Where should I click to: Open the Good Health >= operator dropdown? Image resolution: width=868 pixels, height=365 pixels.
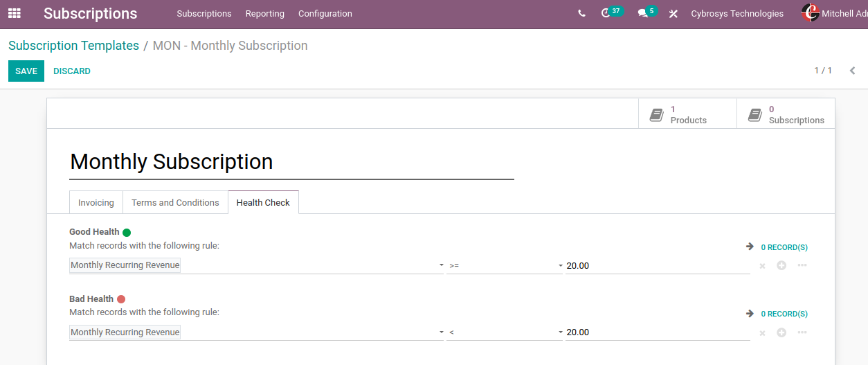(x=505, y=265)
